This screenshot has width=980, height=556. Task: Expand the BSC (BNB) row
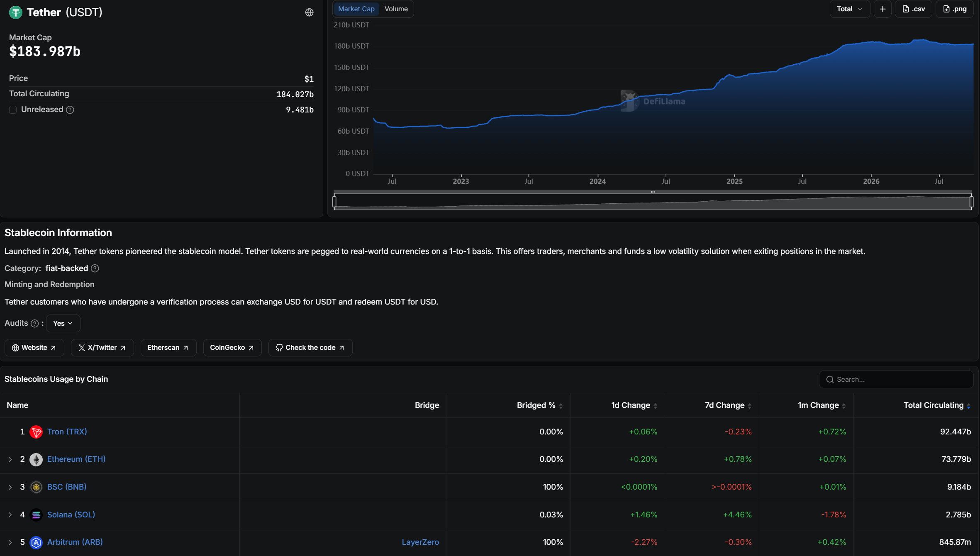pos(10,487)
